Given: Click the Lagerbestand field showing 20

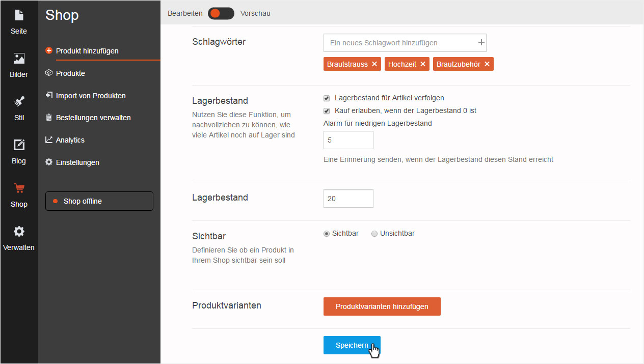Looking at the screenshot, I should click(x=348, y=199).
